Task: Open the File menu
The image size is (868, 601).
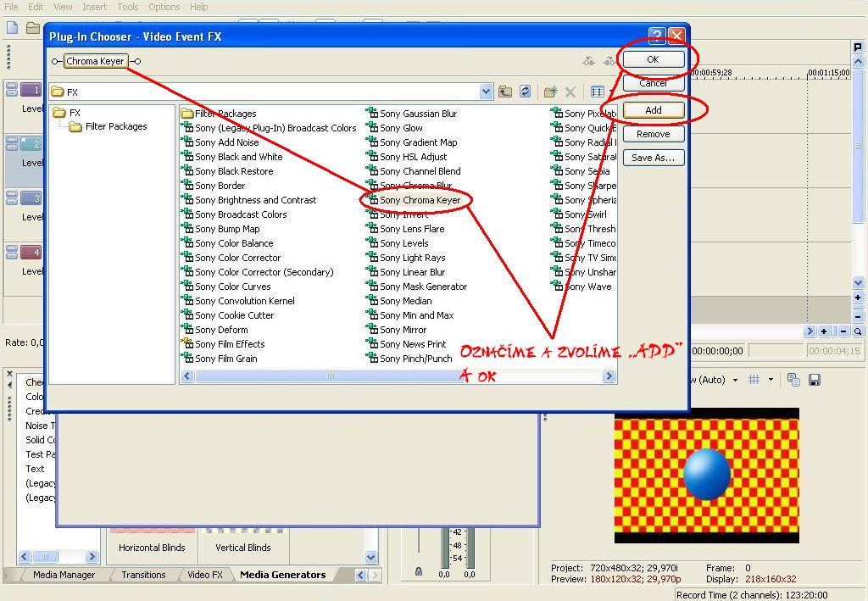Action: point(11,7)
